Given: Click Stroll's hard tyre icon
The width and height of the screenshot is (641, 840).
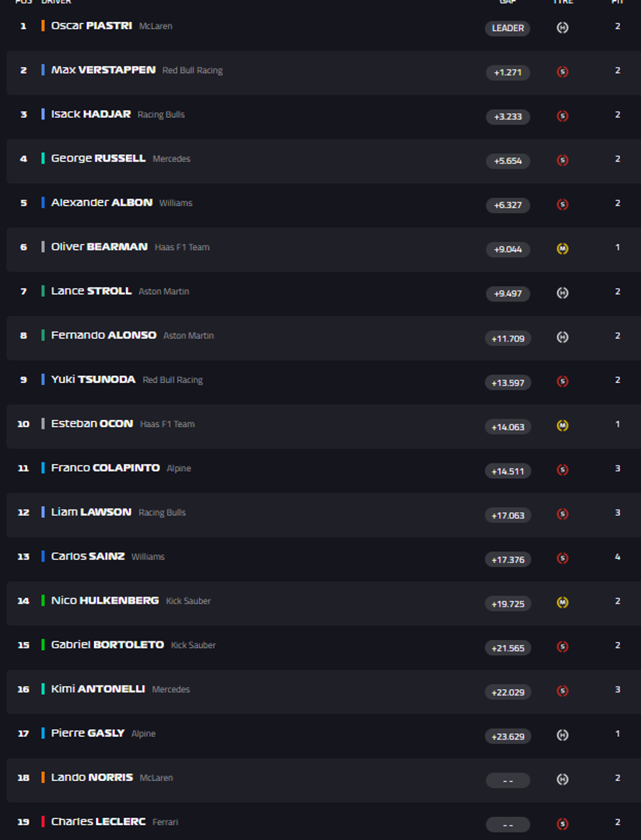Looking at the screenshot, I should [562, 293].
